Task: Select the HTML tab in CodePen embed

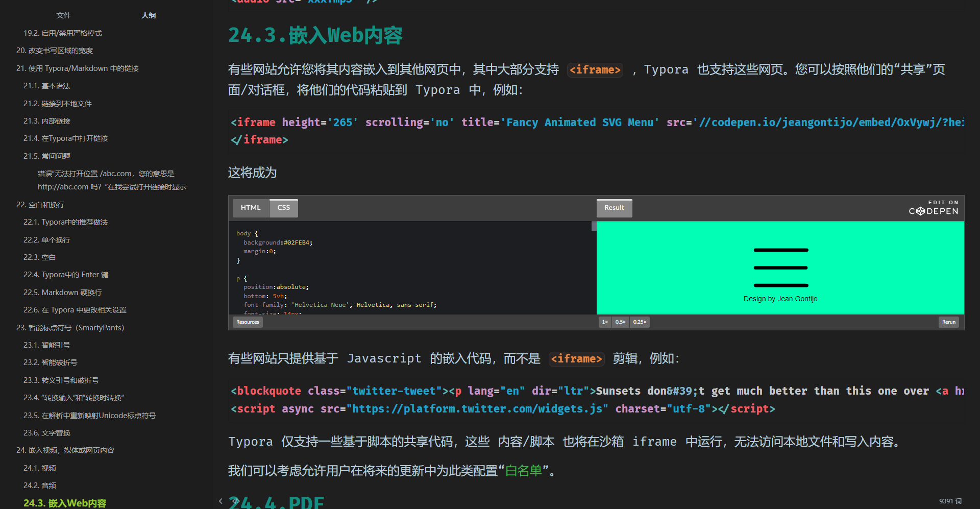Action: coord(251,208)
